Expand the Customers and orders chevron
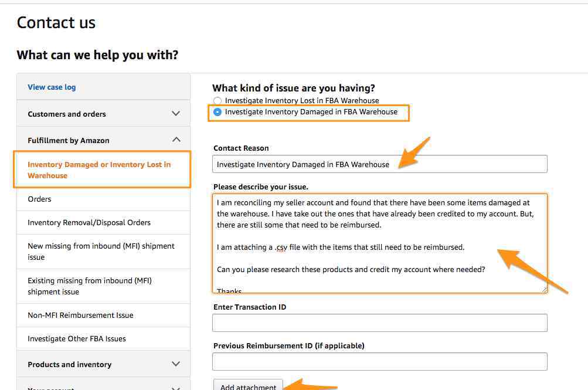The width and height of the screenshot is (588, 390). coord(175,113)
